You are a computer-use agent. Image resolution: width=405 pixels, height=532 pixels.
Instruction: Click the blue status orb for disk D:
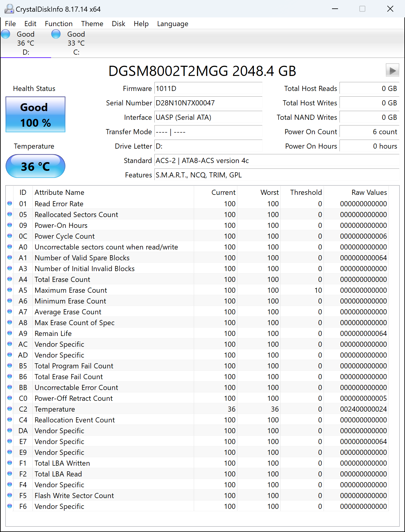6,34
